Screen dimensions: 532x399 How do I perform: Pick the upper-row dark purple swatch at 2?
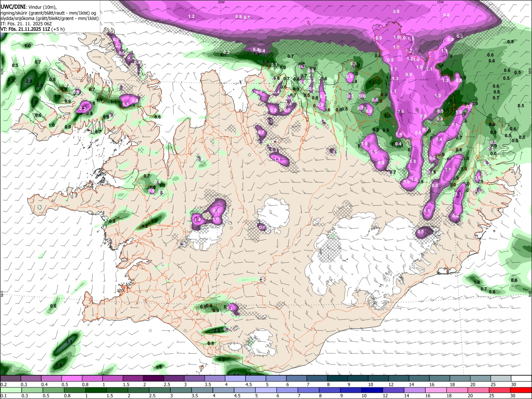point(153,378)
